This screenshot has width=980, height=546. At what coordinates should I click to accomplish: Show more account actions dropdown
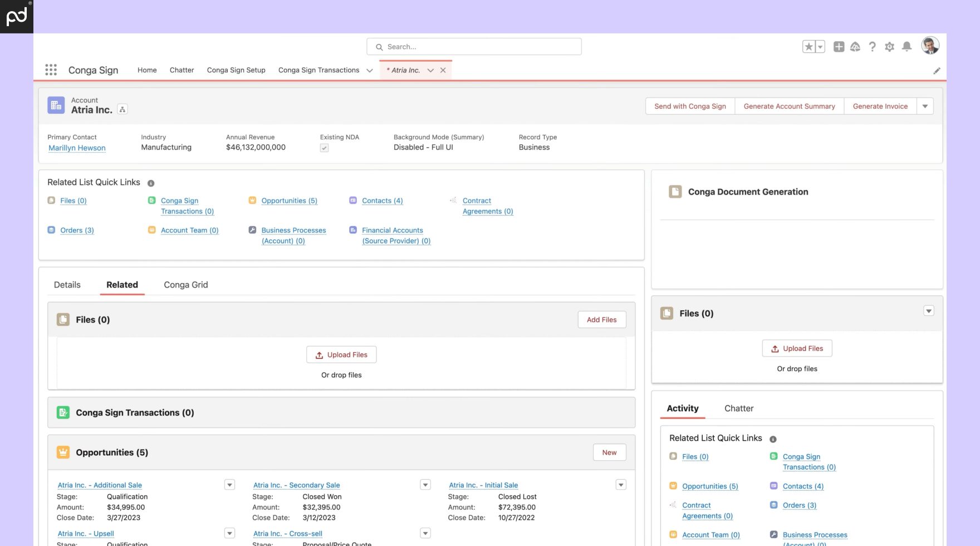pyautogui.click(x=925, y=106)
